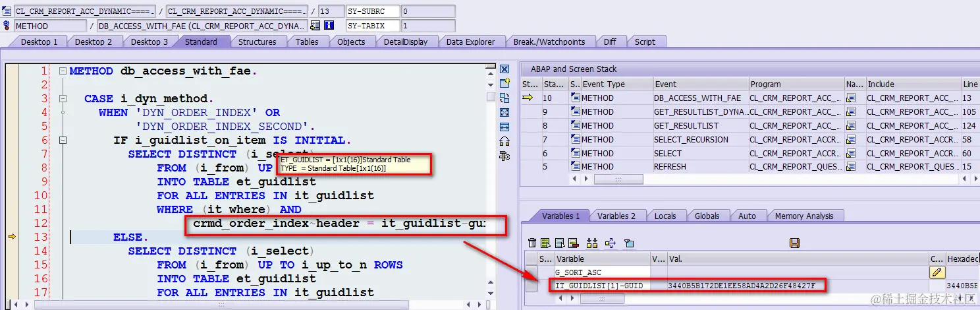Open the Break./Watchpoints tab
Viewport: 980px width, 310px height.
pyautogui.click(x=549, y=42)
